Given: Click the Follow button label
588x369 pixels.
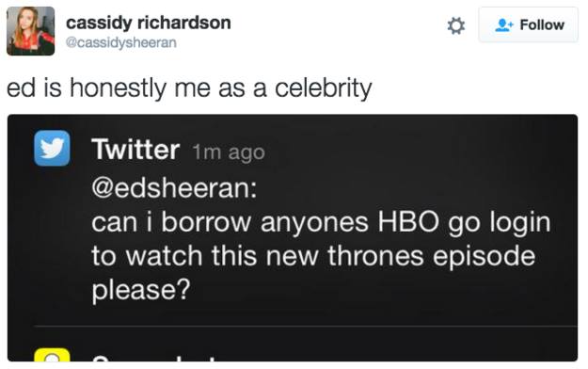Looking at the screenshot, I should (542, 25).
